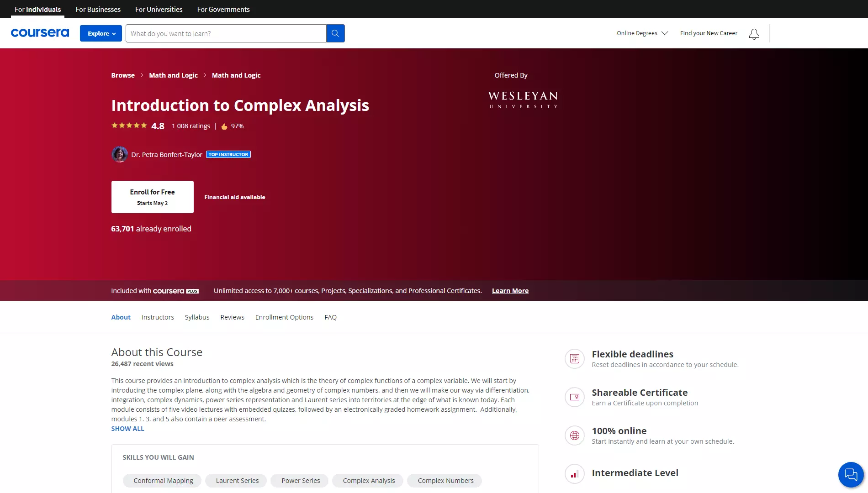The height and width of the screenshot is (493, 868).
Task: Click Dr. Petra Bonfert-Taylor's avatar
Action: [120, 154]
